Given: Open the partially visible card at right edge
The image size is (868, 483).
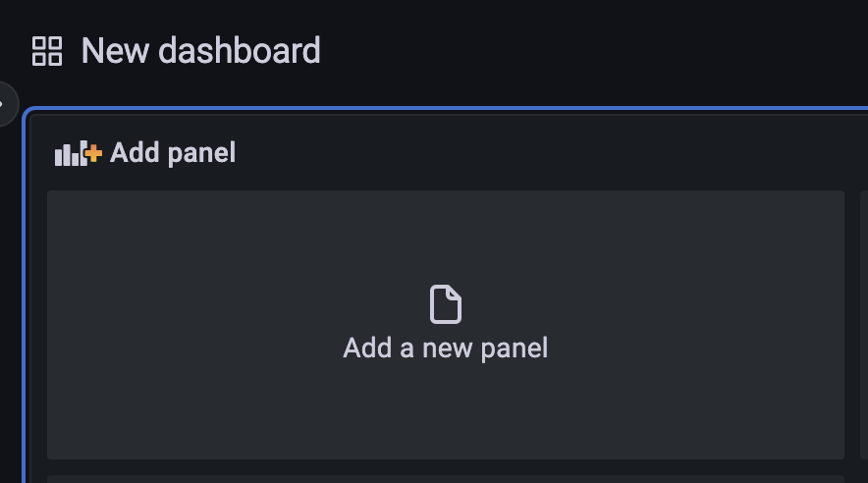Looking at the screenshot, I should pyautogui.click(x=864, y=325).
